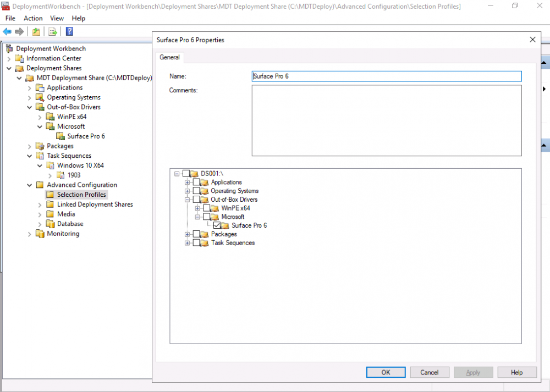Open the Action menu
550x392 pixels.
(33, 18)
